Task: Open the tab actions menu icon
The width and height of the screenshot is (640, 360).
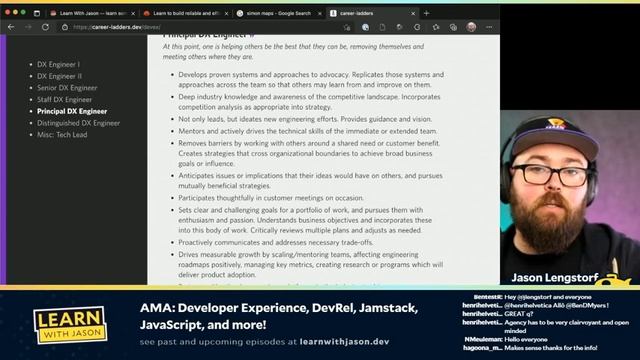Action: coord(37,13)
